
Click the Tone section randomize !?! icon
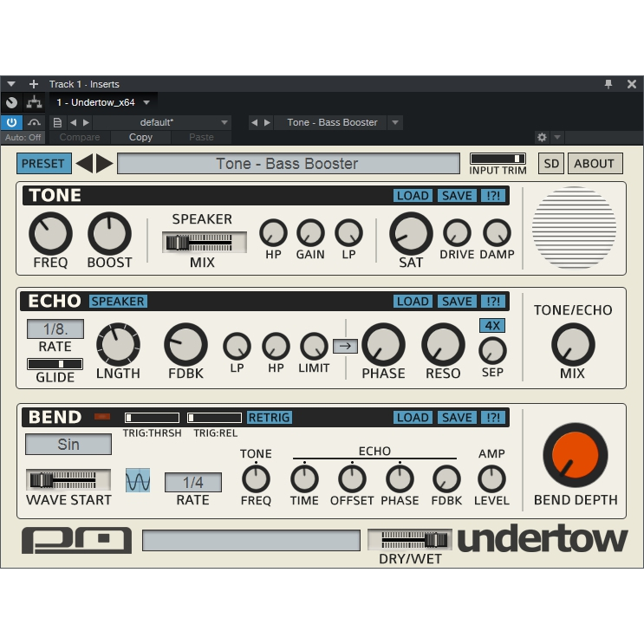tap(493, 196)
